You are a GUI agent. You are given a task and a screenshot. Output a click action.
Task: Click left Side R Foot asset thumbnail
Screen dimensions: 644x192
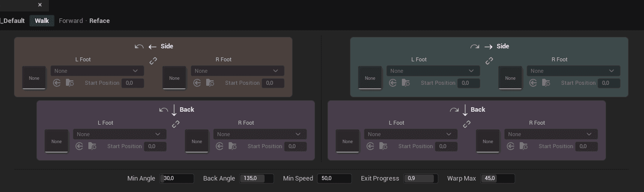(x=174, y=78)
